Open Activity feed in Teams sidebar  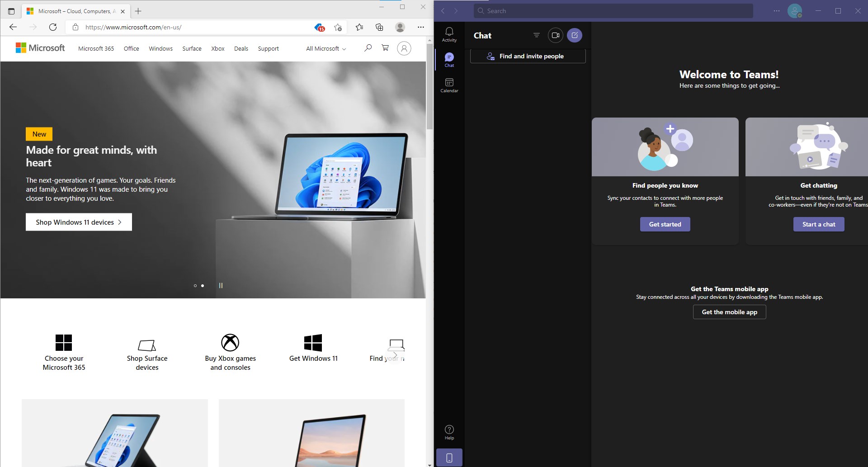[449, 34]
